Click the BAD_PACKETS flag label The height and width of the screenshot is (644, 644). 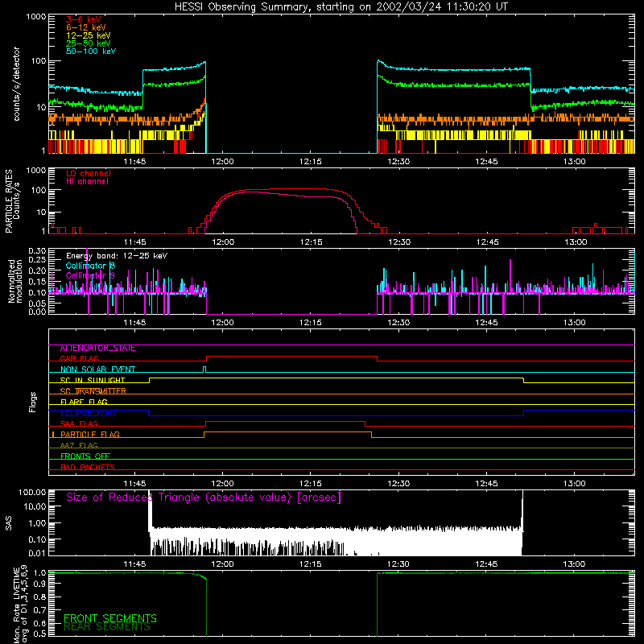(x=88, y=468)
